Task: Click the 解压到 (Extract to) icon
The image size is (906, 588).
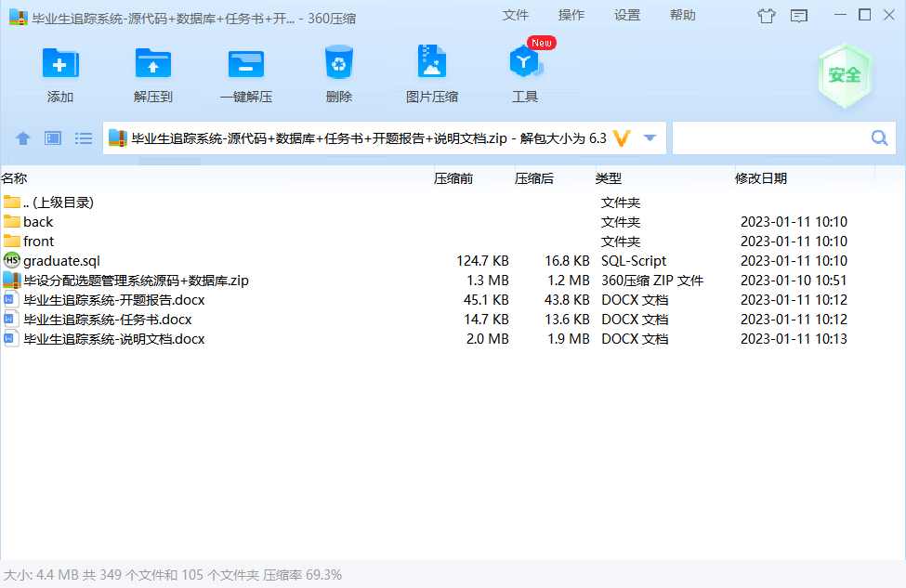Action: tap(153, 63)
